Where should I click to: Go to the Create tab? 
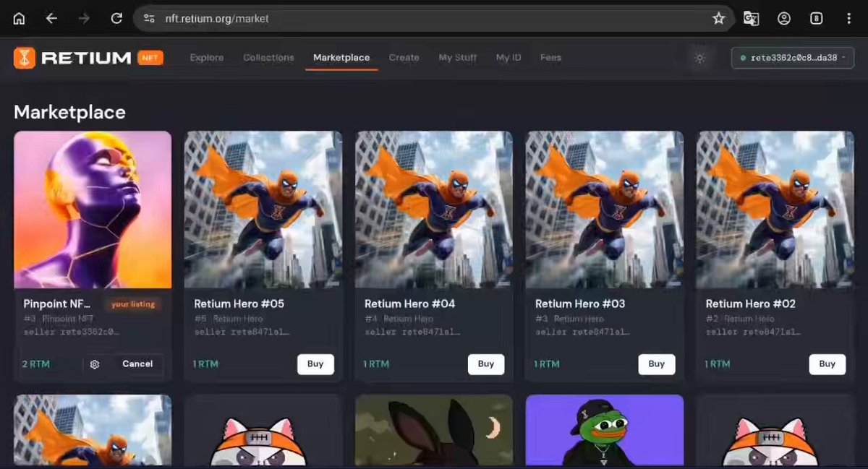pos(404,58)
